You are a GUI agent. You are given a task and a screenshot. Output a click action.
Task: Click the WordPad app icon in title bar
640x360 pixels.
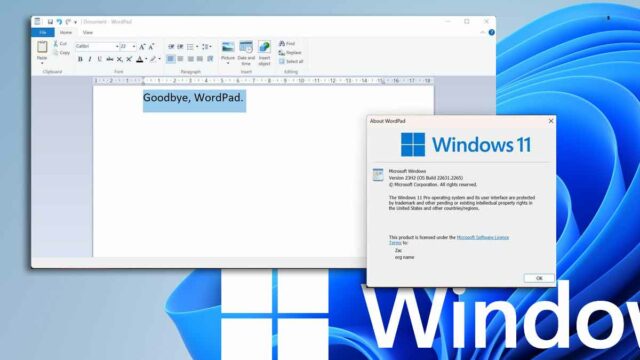[x=37, y=22]
